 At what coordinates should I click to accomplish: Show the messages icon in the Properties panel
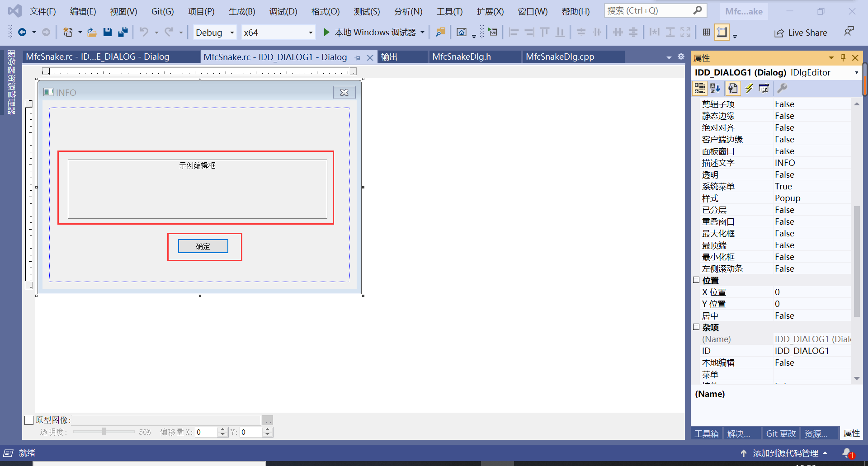click(x=764, y=88)
